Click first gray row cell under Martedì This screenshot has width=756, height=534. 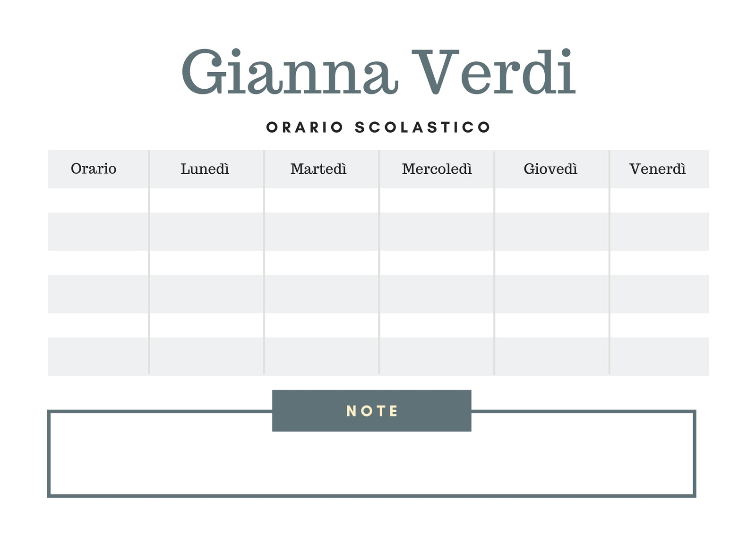[x=321, y=231]
